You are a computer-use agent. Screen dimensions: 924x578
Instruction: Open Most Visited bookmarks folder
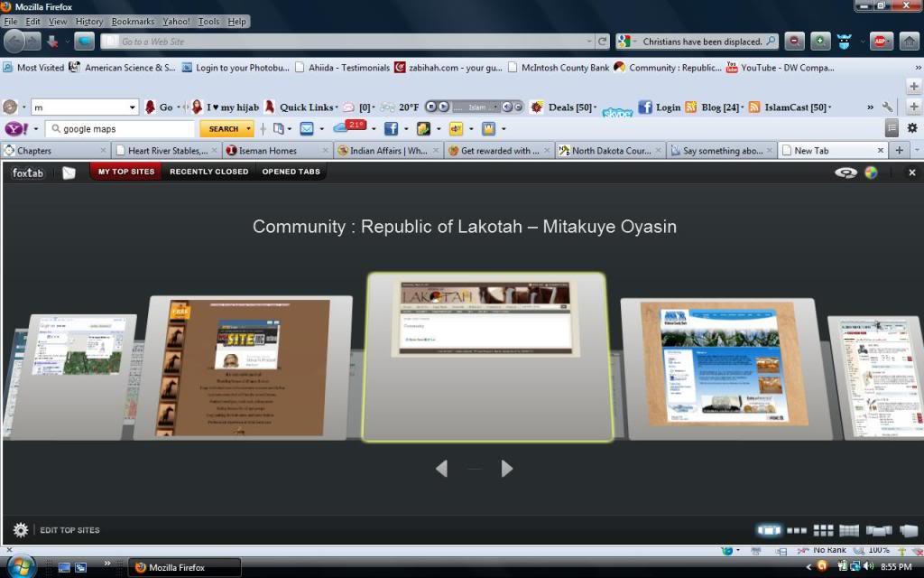33,67
